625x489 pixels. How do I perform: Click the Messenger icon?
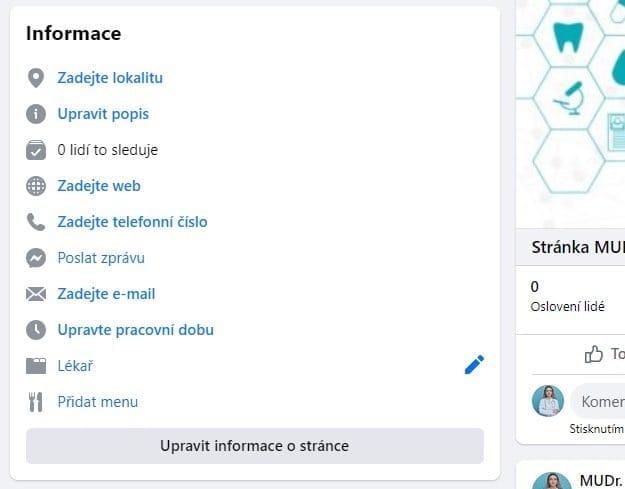36,258
